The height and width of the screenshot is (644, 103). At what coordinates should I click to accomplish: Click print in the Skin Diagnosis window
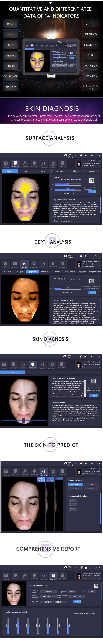[x=94, y=395]
